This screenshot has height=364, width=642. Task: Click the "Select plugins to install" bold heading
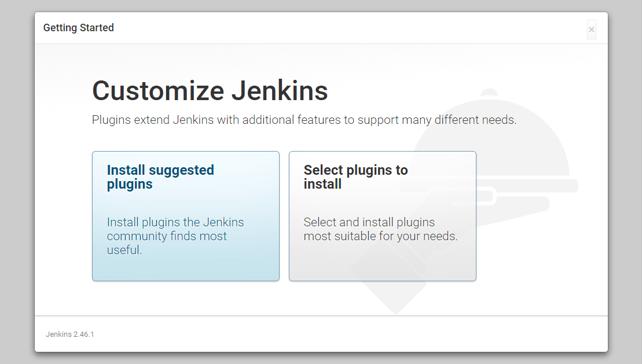pyautogui.click(x=356, y=177)
